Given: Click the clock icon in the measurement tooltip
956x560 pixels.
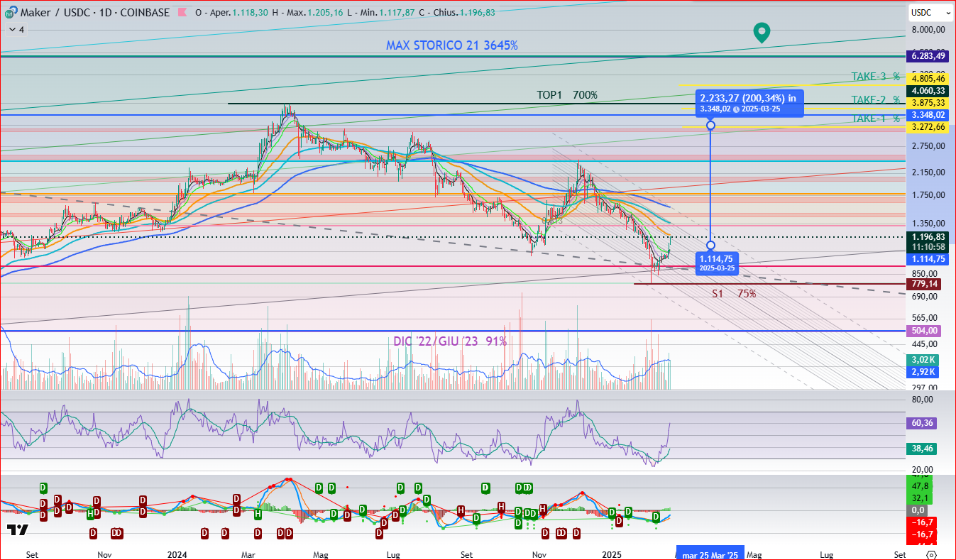Looking at the screenshot, I should 736,109.
